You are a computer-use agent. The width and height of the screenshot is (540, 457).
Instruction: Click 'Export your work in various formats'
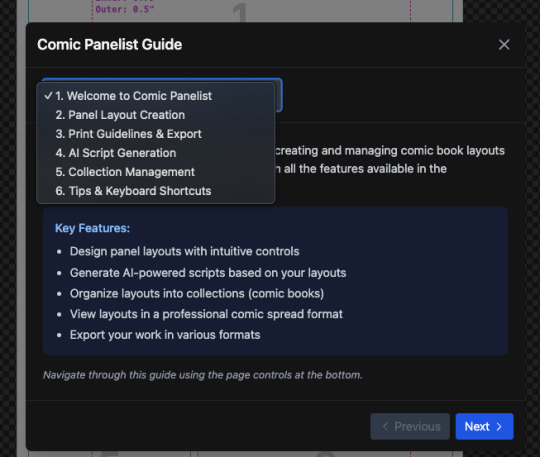[x=165, y=335]
